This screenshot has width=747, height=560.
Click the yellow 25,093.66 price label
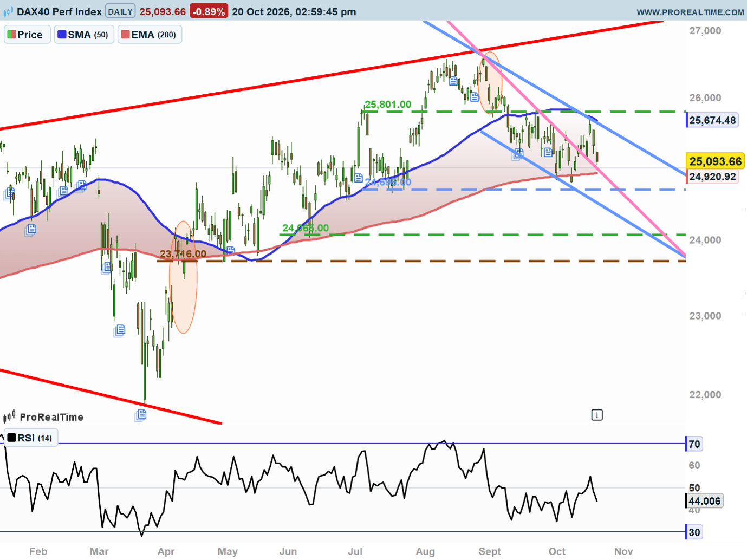click(x=715, y=161)
